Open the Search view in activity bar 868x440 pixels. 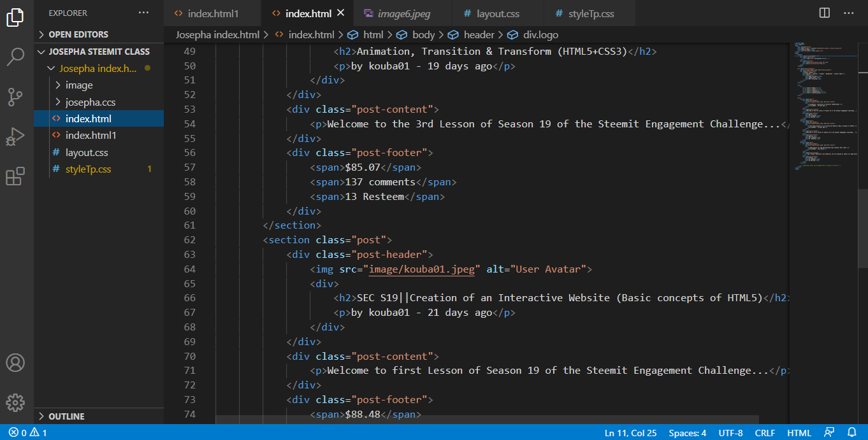[15, 57]
